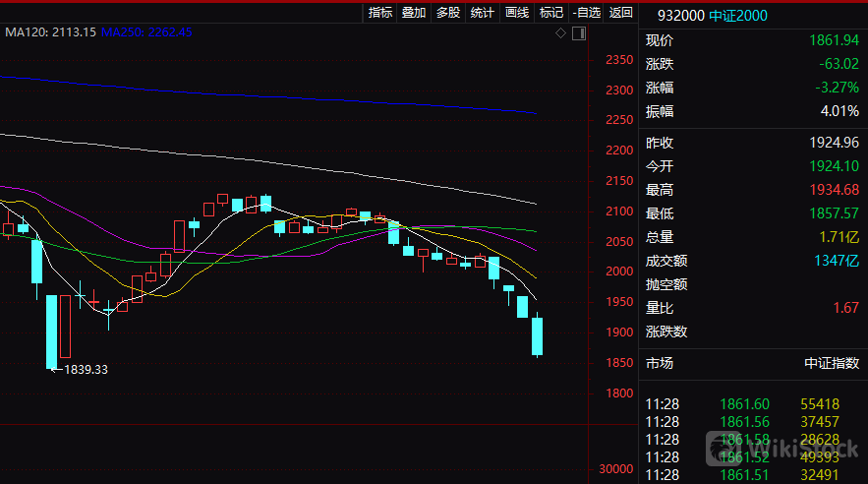Click the 标记 mark button
868x484 pixels.
click(x=550, y=13)
